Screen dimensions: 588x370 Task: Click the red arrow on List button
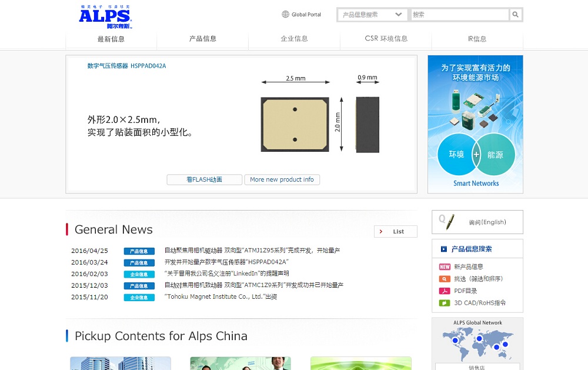381,232
